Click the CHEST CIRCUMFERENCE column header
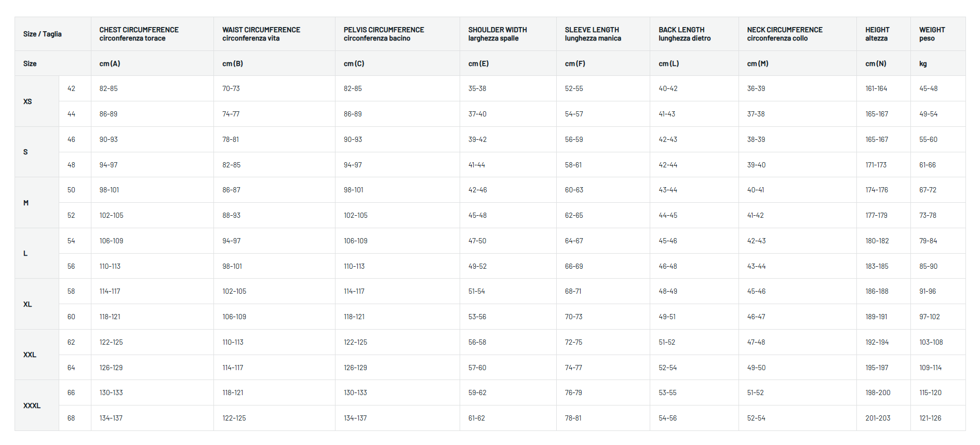 click(x=139, y=34)
